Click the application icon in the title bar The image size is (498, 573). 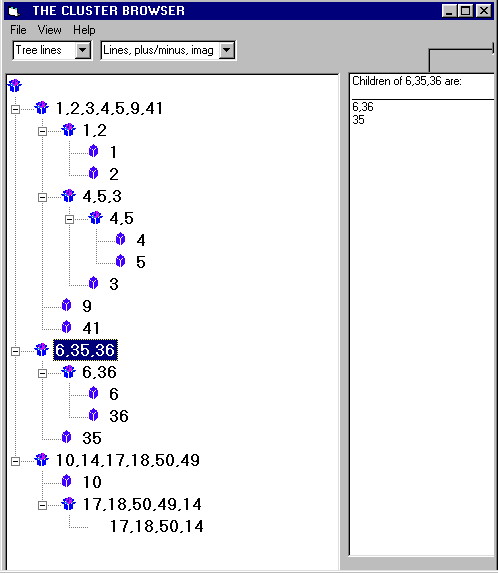[14, 11]
